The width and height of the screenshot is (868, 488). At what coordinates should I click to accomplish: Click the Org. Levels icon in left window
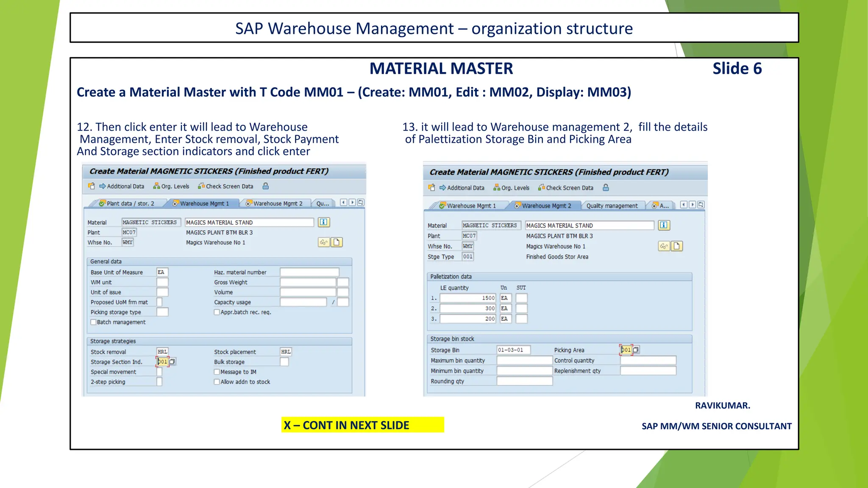[x=156, y=186]
